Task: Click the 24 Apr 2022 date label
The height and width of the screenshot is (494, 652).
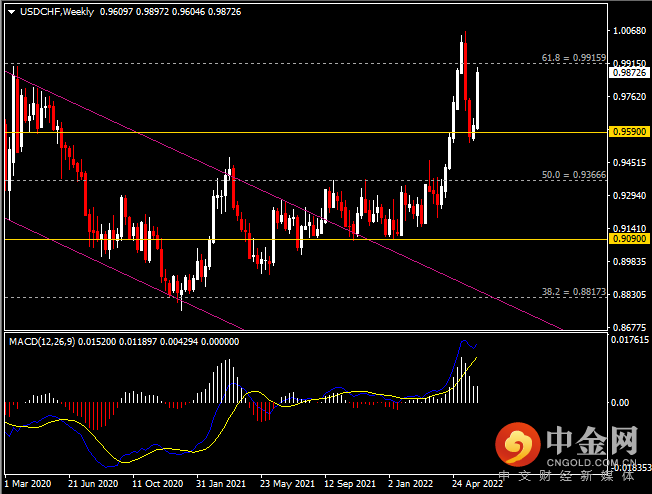Action: tap(477, 484)
